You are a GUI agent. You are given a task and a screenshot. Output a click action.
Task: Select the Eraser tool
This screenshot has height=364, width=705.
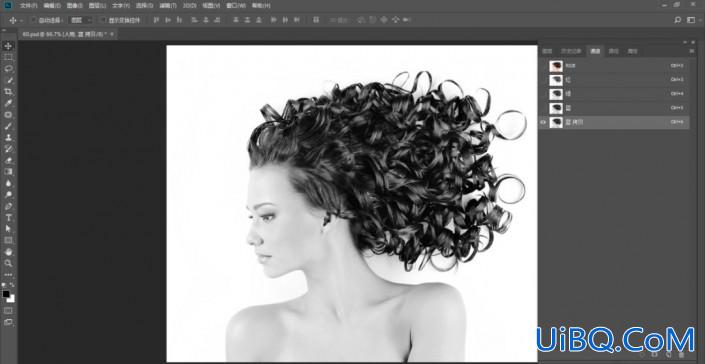click(x=9, y=160)
